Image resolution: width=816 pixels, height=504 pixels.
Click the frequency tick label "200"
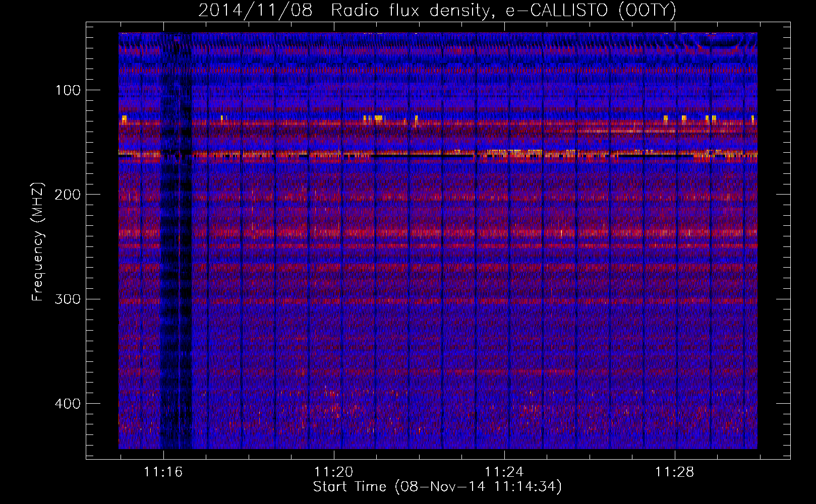(x=68, y=195)
